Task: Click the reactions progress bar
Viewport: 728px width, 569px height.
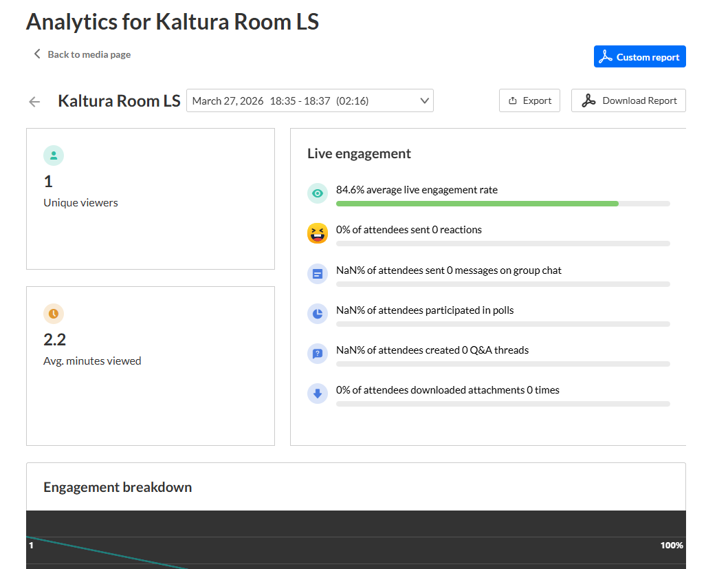Action: click(x=503, y=244)
